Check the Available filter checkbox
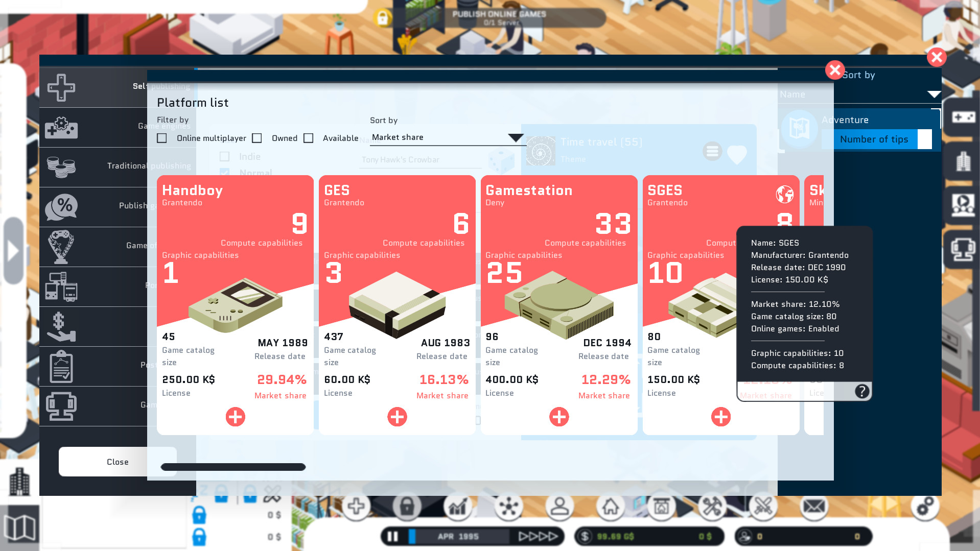980x551 pixels. point(308,138)
